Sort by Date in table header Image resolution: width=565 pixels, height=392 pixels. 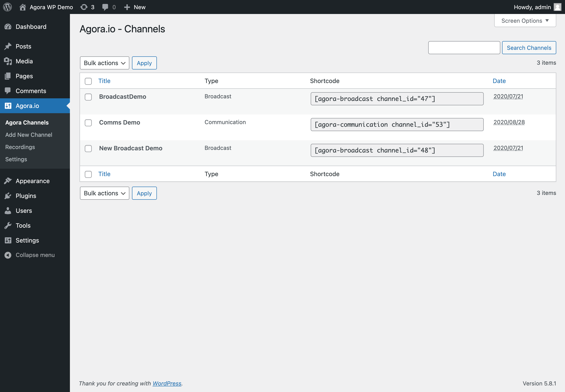pos(499,81)
